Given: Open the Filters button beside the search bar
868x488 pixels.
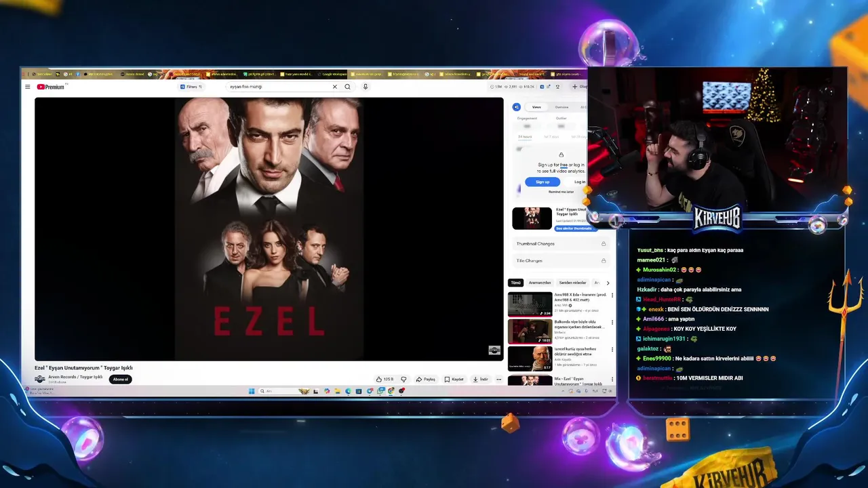Looking at the screenshot, I should tap(191, 87).
